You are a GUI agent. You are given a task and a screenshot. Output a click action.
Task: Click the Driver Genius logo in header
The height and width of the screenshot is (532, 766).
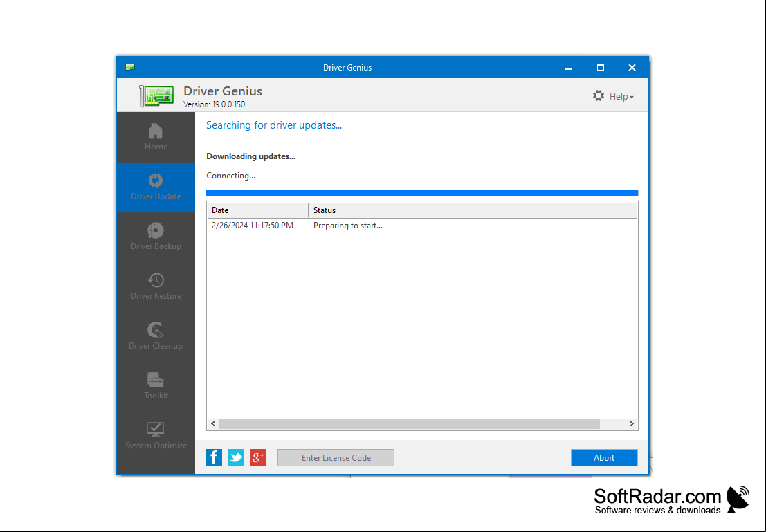156,95
